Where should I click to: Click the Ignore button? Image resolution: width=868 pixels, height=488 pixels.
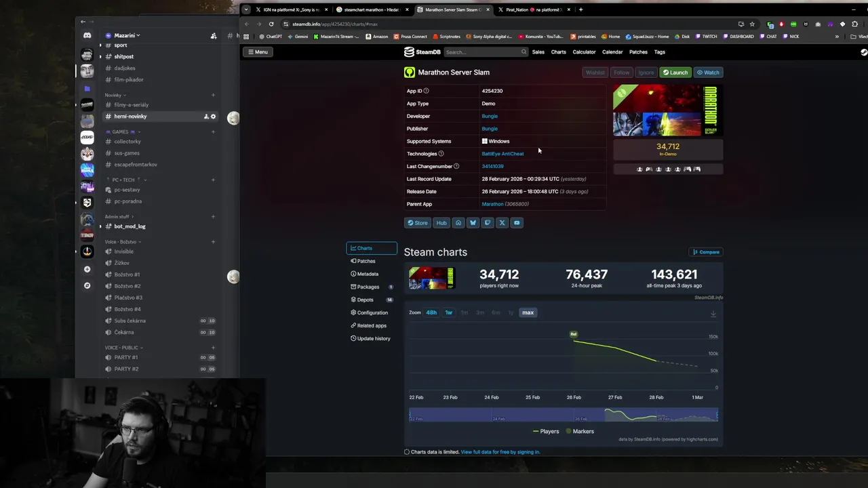tap(646, 73)
